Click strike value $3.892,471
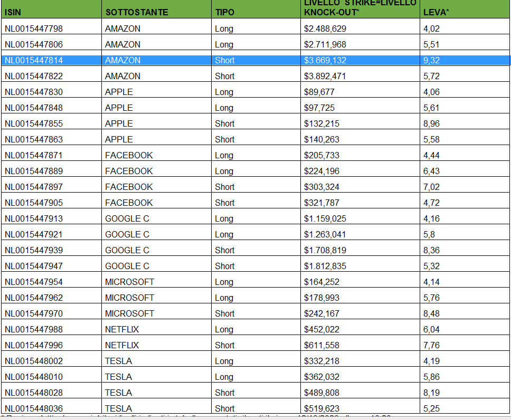511x420 pixels. [x=325, y=76]
